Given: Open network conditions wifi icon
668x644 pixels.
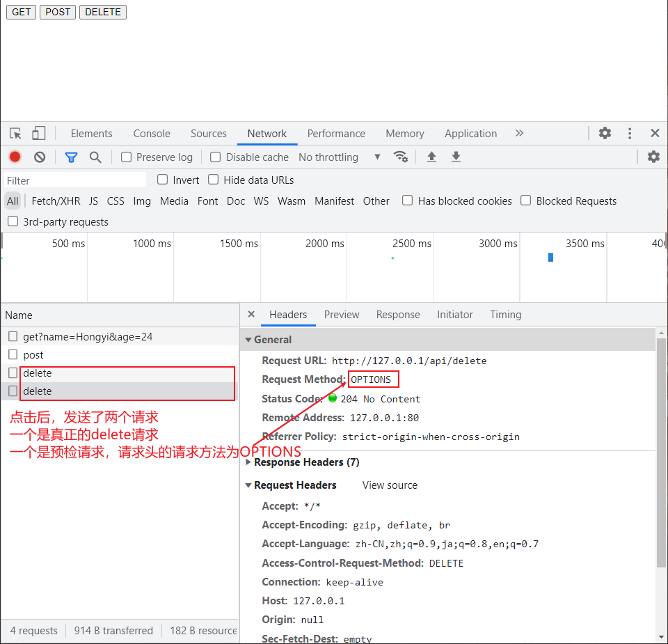Looking at the screenshot, I should [401, 157].
